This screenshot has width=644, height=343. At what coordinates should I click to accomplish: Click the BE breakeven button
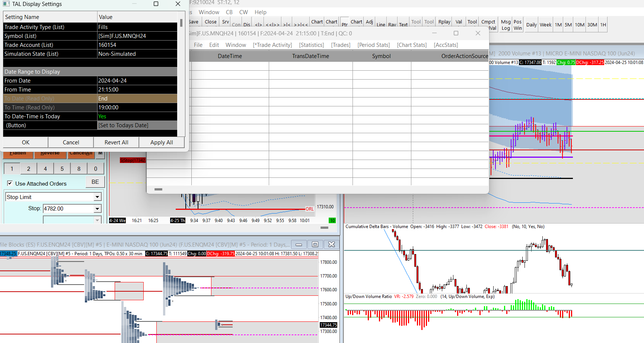pos(95,182)
